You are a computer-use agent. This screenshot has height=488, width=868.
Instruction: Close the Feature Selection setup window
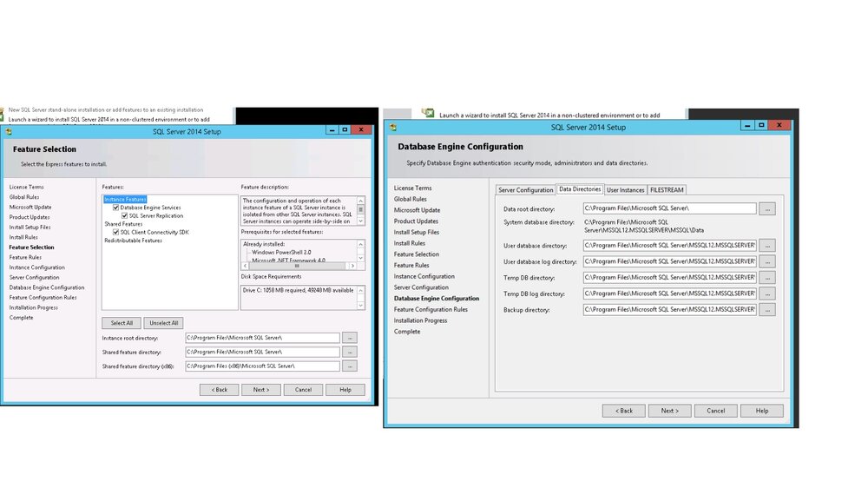[x=361, y=129]
